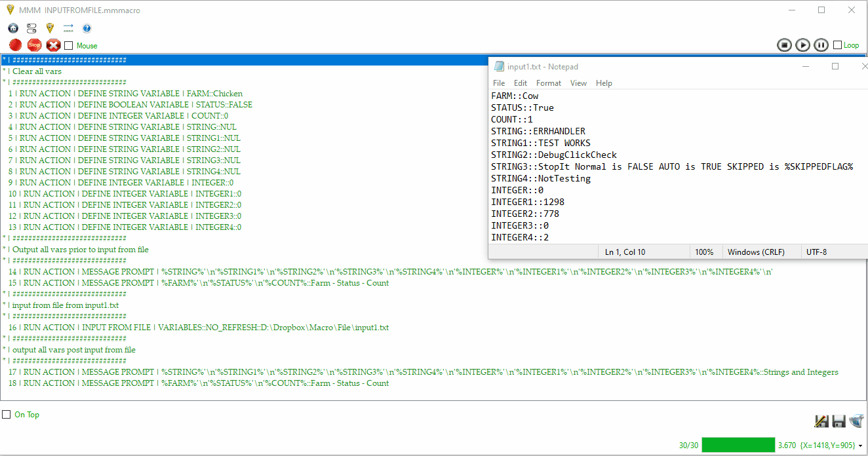Play the macro with the play button

(x=802, y=45)
